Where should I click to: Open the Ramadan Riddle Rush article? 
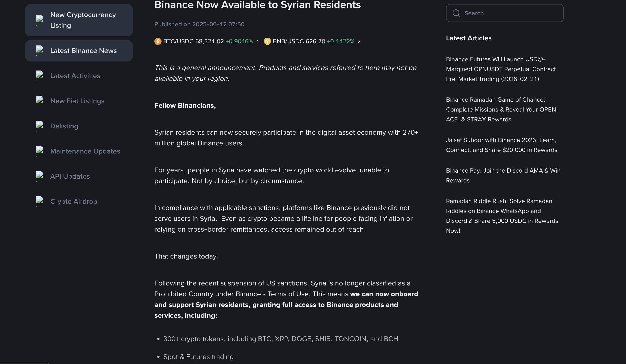pos(502,216)
